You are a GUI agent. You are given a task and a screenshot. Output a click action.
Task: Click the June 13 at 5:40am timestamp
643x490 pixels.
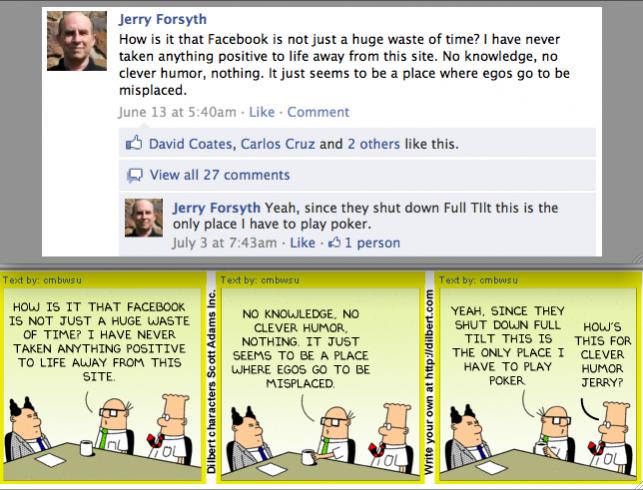point(178,112)
